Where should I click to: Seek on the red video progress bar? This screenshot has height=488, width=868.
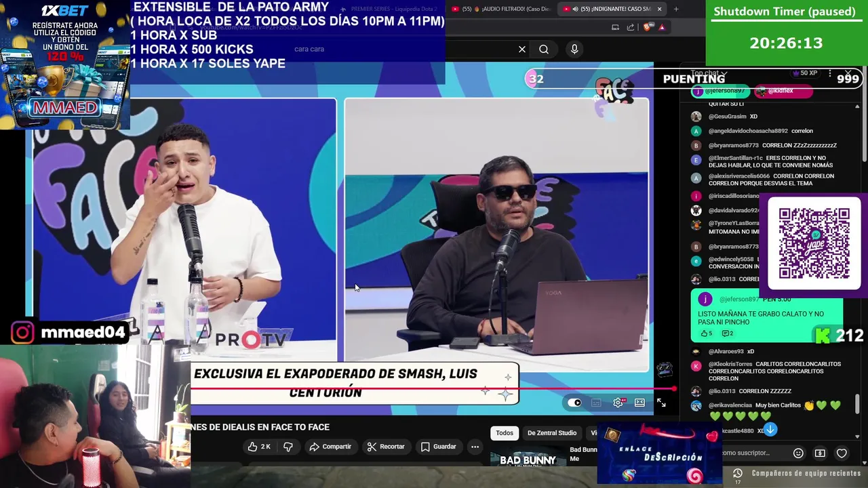click(x=433, y=389)
